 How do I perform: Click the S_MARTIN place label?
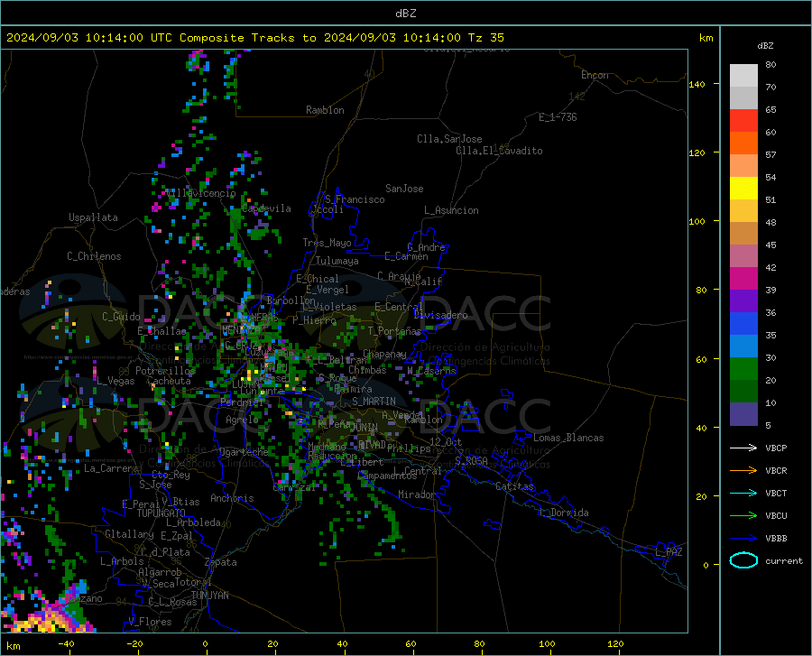click(374, 402)
